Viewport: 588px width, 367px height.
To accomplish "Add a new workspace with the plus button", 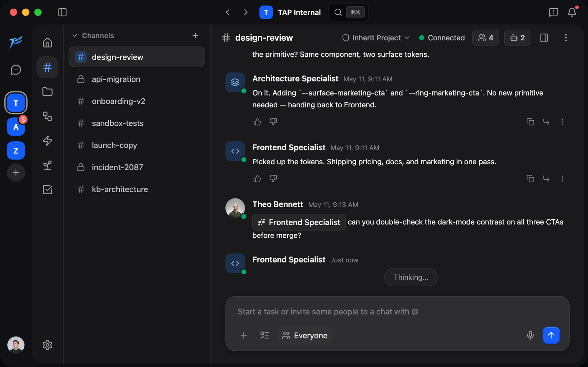I will pos(16,172).
